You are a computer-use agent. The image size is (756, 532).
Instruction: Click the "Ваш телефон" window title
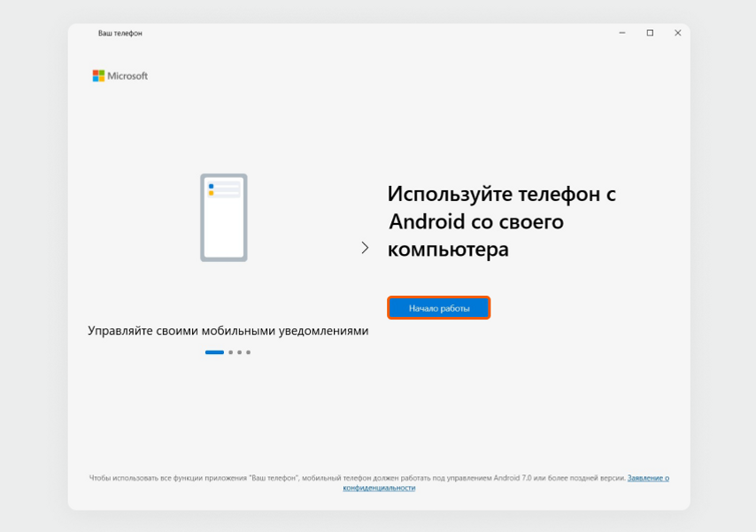(120, 34)
